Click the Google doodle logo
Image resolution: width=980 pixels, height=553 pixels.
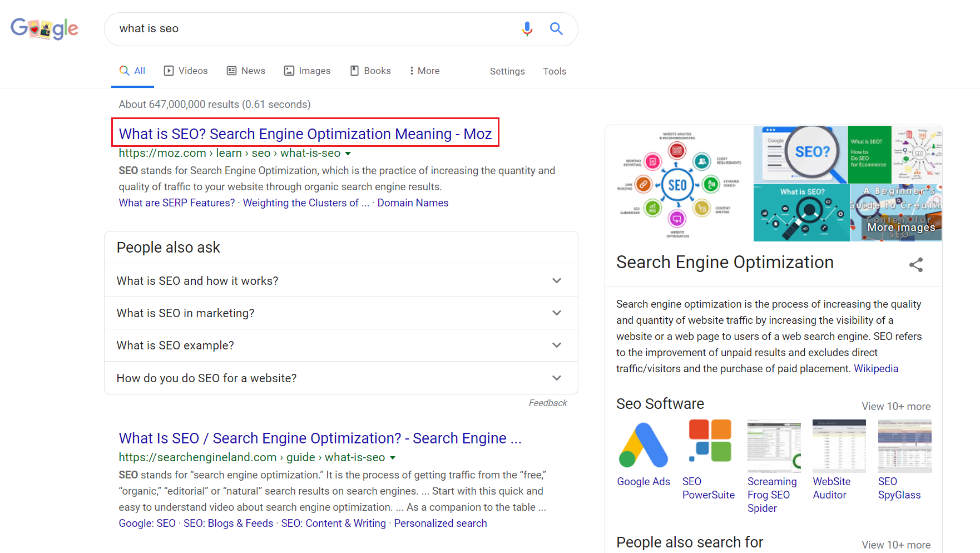point(44,29)
